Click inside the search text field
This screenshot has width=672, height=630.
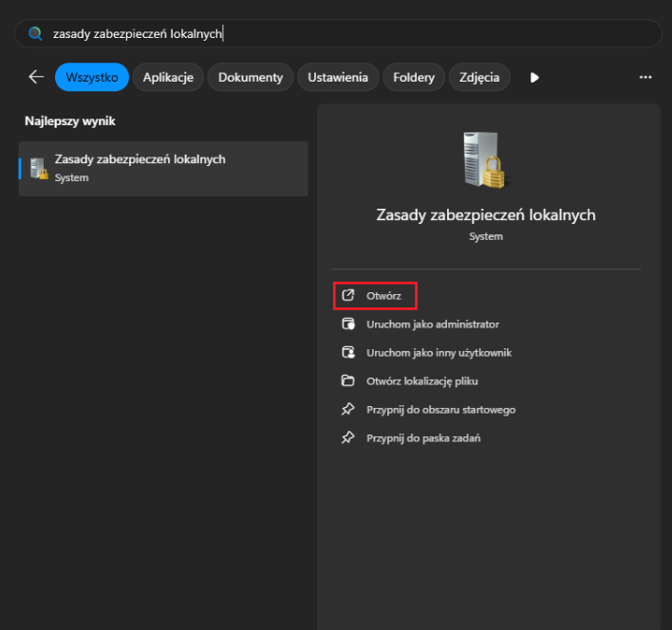tap(380, 33)
